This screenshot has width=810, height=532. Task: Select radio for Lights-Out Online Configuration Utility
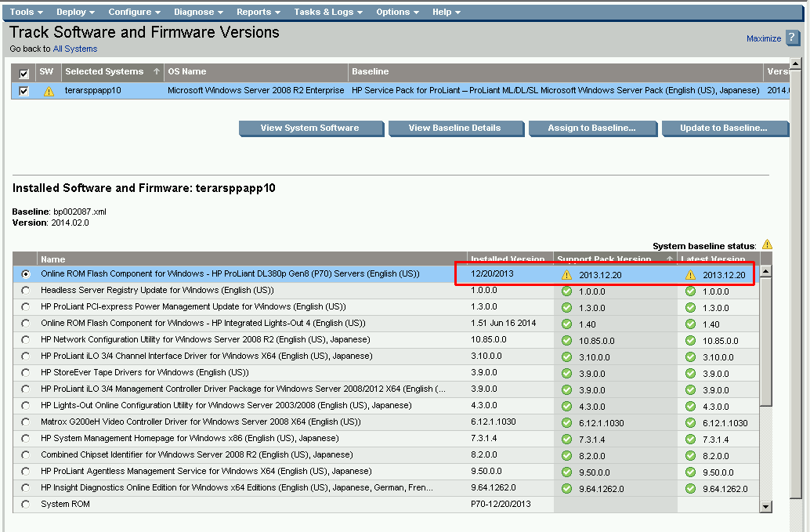tap(25, 405)
